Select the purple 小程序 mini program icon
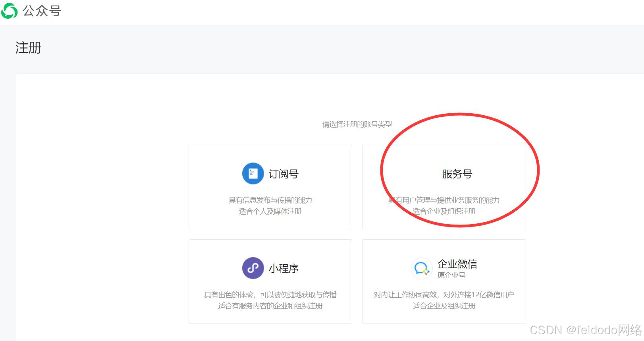This screenshot has width=644, height=341. 253,268
